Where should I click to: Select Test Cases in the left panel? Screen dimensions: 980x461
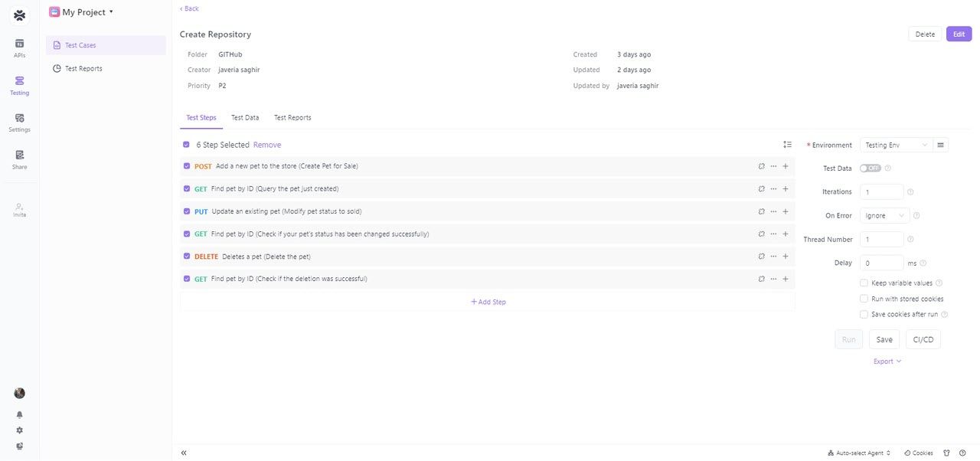click(106, 45)
